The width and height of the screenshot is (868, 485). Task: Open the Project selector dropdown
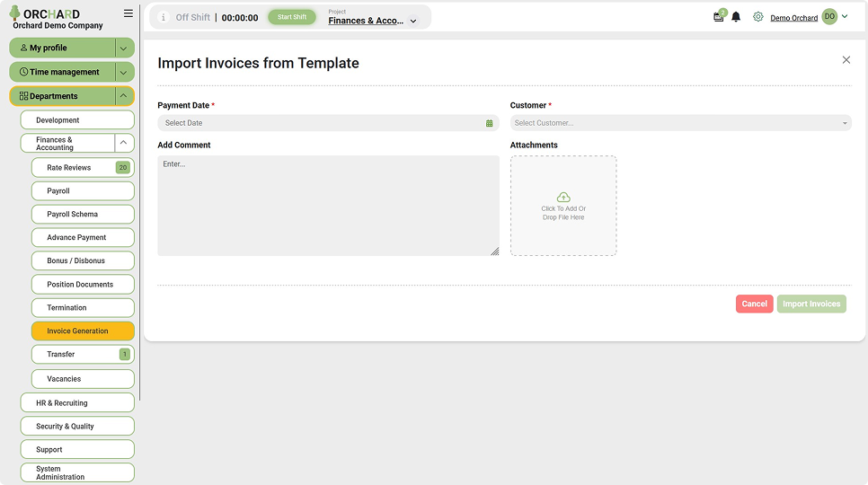click(x=413, y=21)
